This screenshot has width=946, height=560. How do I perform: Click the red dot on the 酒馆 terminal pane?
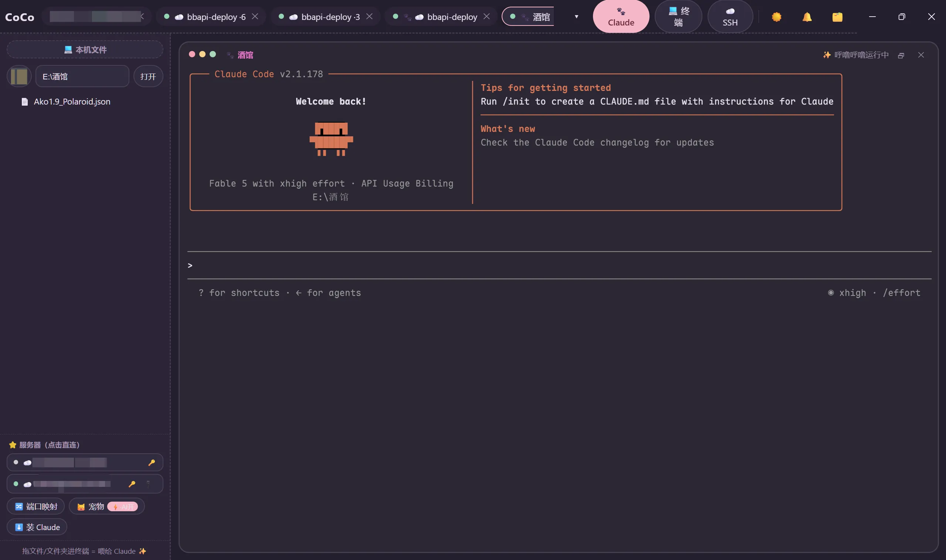[x=192, y=54]
